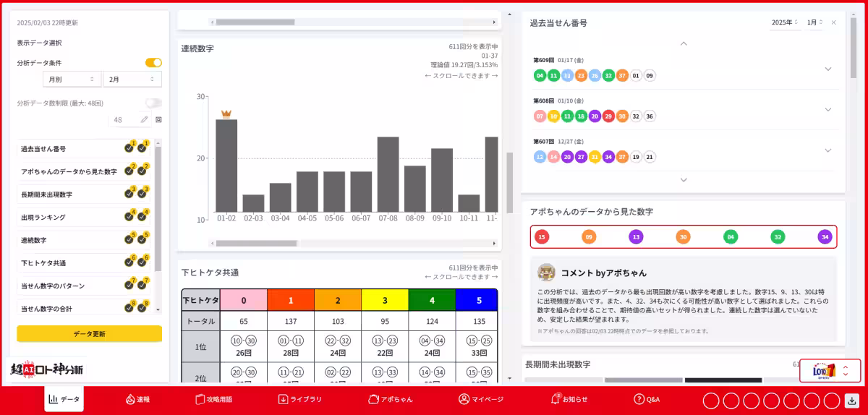Open the 1月 dropdown in 過去当せん番号
This screenshot has height=415, width=868.
pyautogui.click(x=814, y=22)
